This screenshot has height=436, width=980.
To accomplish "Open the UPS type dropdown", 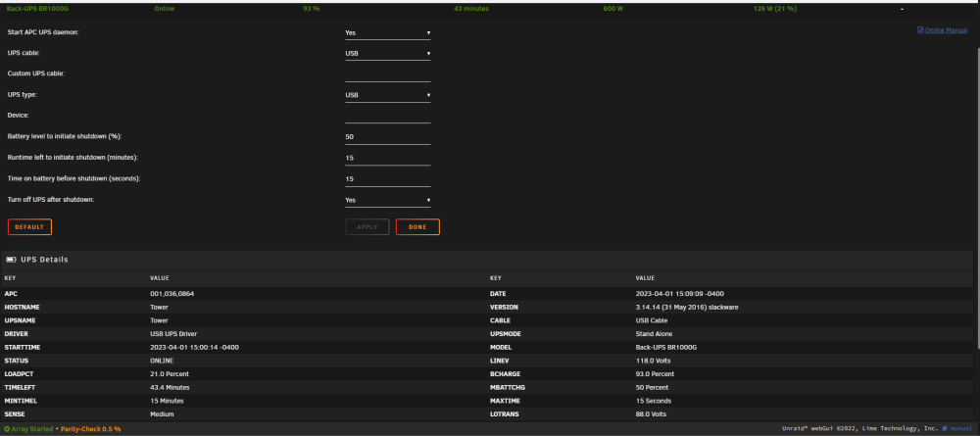I will pyautogui.click(x=387, y=95).
